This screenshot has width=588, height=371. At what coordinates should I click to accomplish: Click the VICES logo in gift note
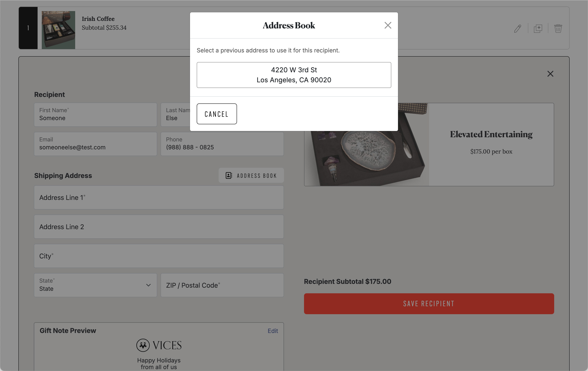click(159, 345)
